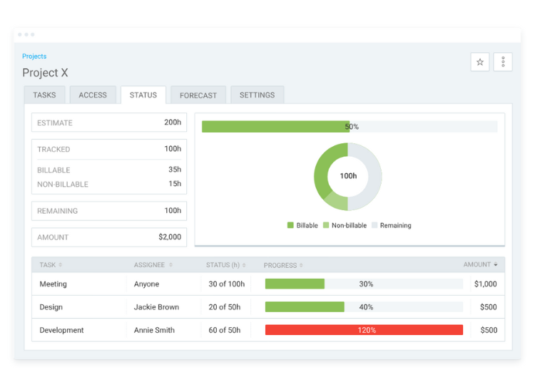Sort by Progress column arrow icon
This screenshot has height=392, width=535.
click(x=300, y=265)
